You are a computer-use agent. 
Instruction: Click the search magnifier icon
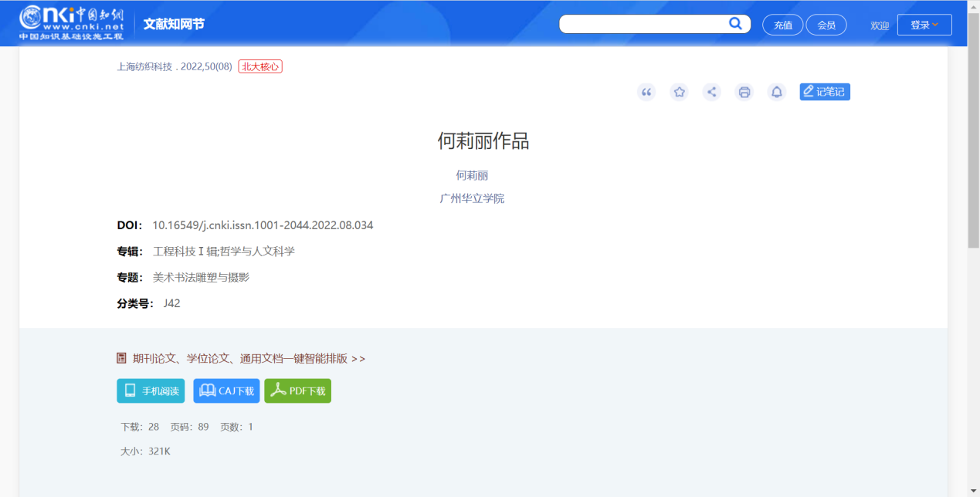tap(735, 24)
